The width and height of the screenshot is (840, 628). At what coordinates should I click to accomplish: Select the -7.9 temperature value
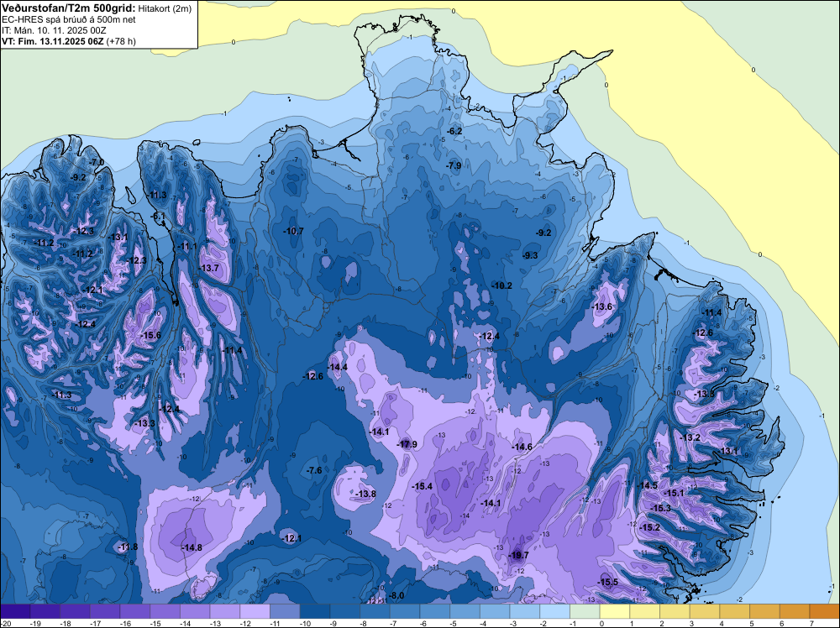point(454,165)
